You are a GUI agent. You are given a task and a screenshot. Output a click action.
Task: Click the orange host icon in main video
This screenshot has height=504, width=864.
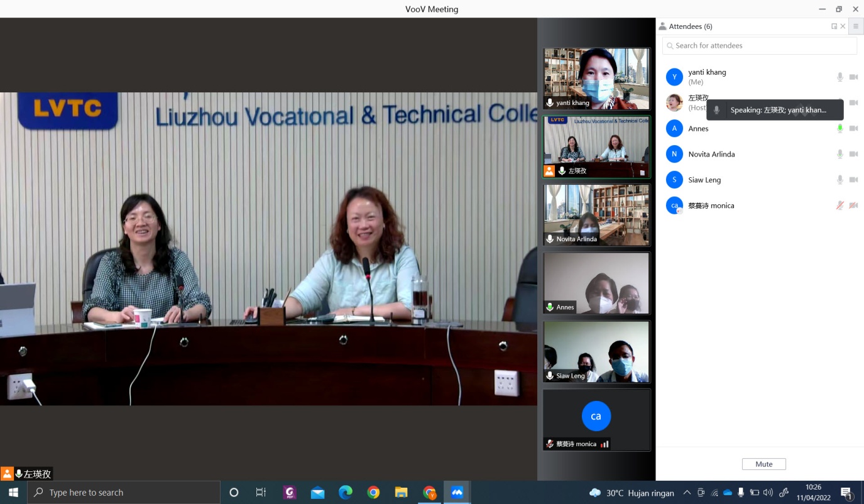(7, 474)
